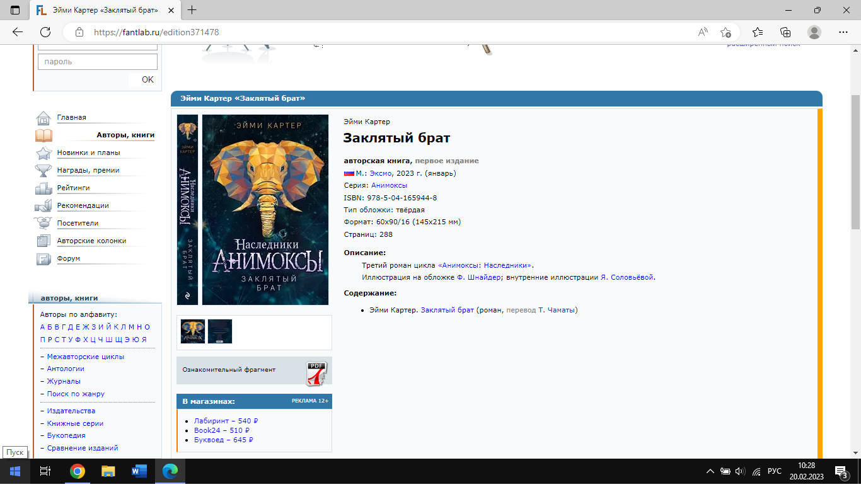The image size is (861, 504).
Task: Select the Эйми Картер browser tab
Action: point(105,10)
